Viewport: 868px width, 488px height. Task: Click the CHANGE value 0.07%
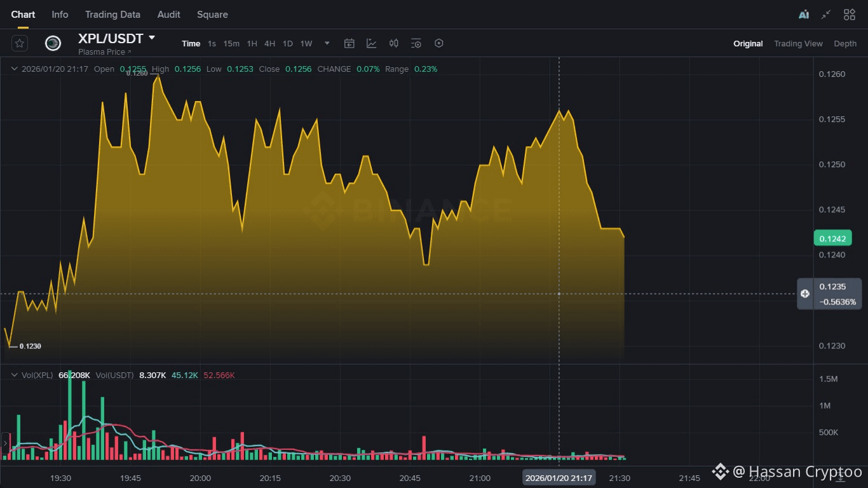368,69
